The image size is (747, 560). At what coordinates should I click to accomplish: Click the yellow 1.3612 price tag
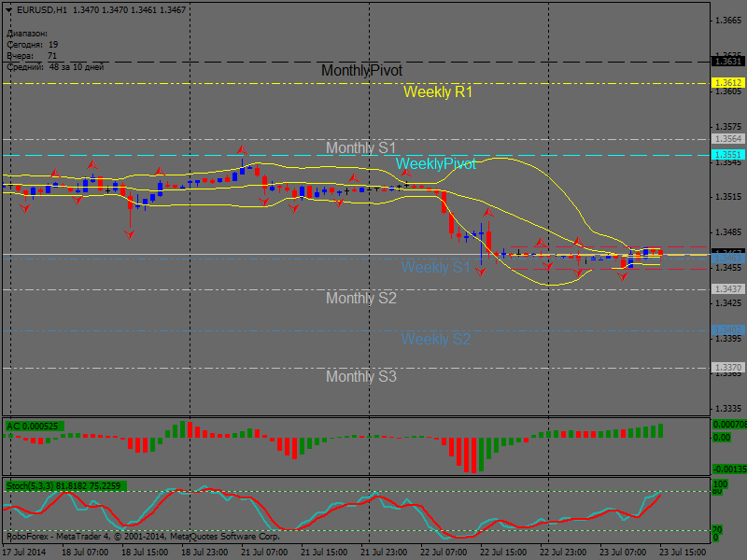click(727, 83)
